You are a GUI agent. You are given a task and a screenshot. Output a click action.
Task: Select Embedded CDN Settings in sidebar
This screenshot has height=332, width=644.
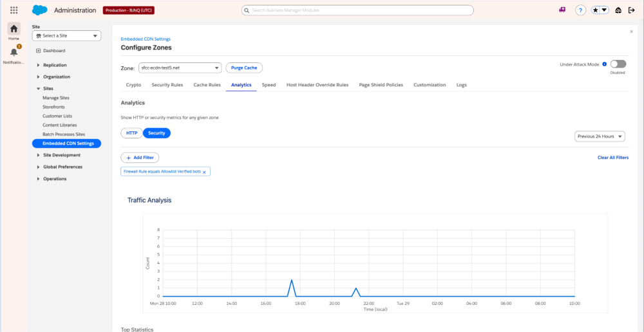(66, 143)
